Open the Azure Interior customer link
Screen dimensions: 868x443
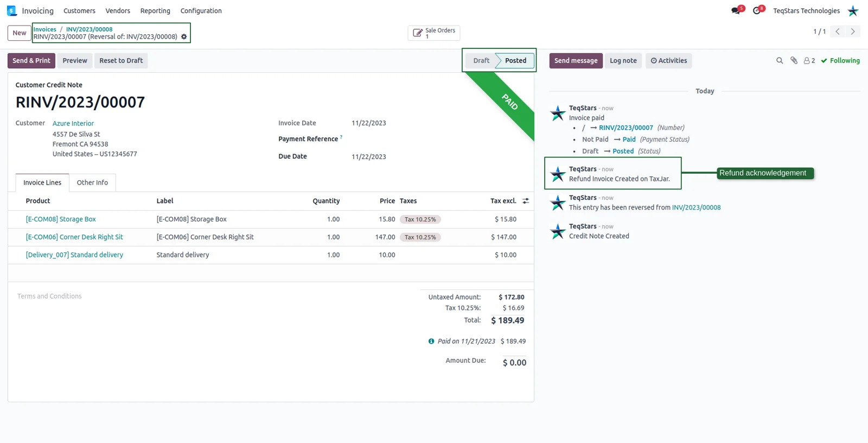(x=73, y=123)
